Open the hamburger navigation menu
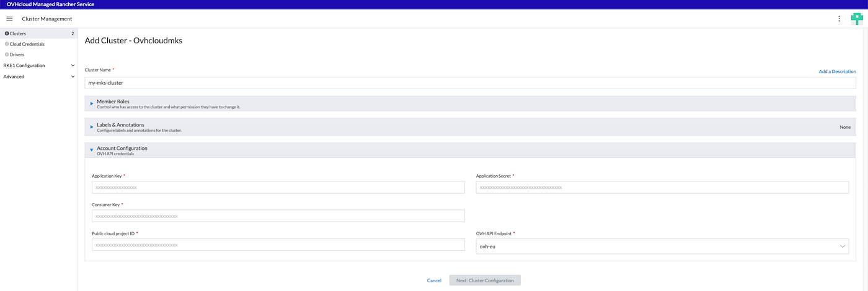 9,19
